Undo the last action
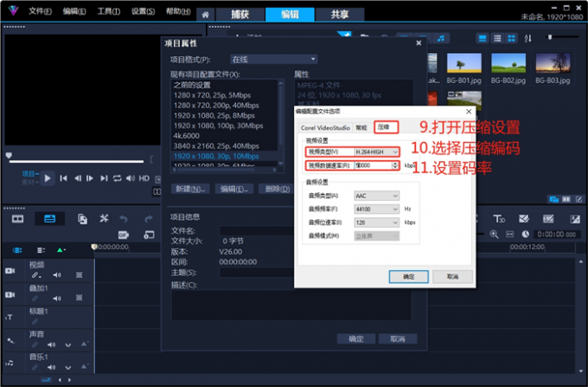Image resolution: width=588 pixels, height=387 pixels. (x=124, y=219)
